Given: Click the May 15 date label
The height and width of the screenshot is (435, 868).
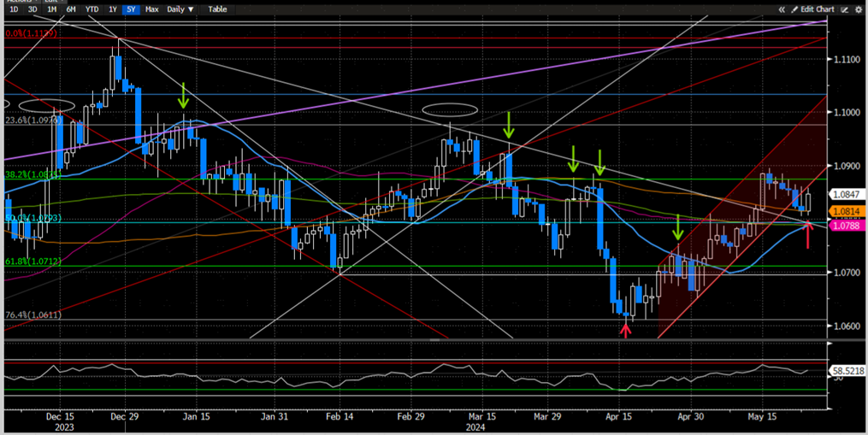Looking at the screenshot, I should click(762, 416).
